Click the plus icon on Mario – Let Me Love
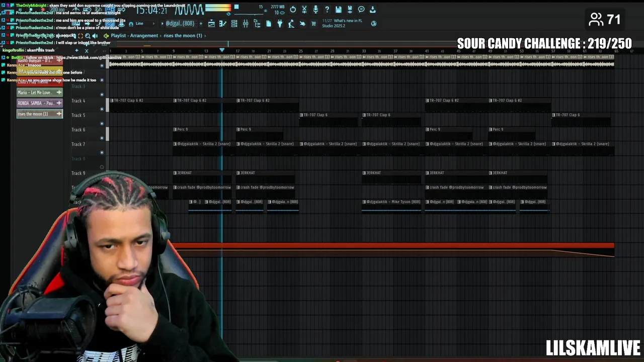This screenshot has width=644, height=362. [x=59, y=93]
